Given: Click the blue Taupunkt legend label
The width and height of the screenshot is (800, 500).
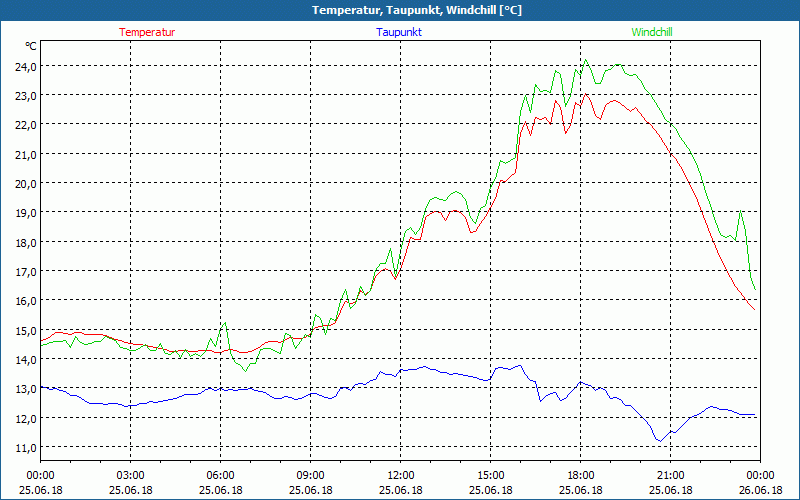Looking at the screenshot, I should click(x=399, y=32).
